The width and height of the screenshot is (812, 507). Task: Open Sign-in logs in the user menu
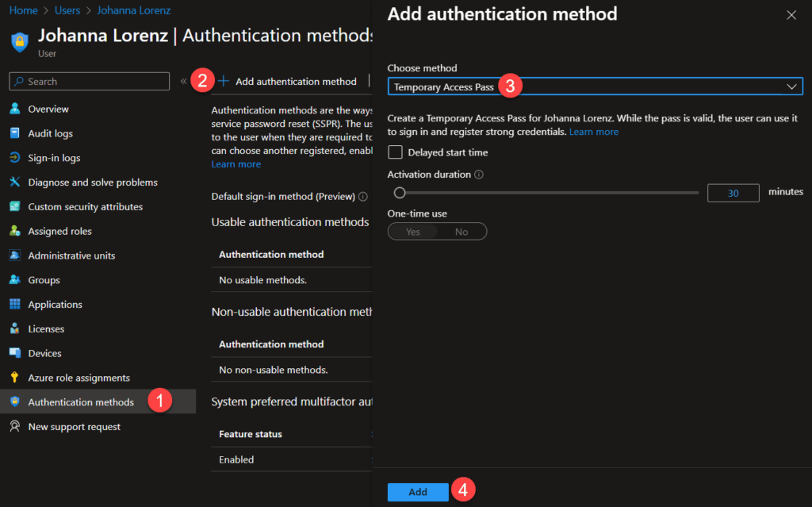tap(54, 158)
